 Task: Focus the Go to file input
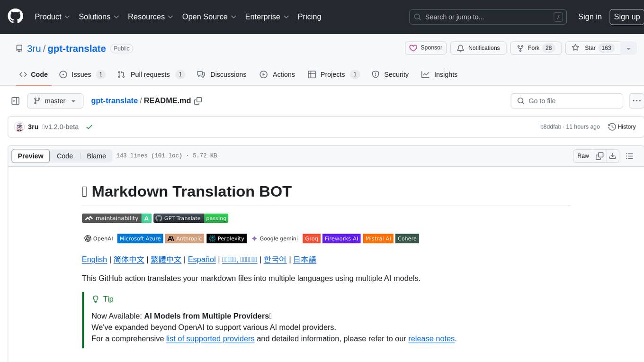(x=567, y=101)
